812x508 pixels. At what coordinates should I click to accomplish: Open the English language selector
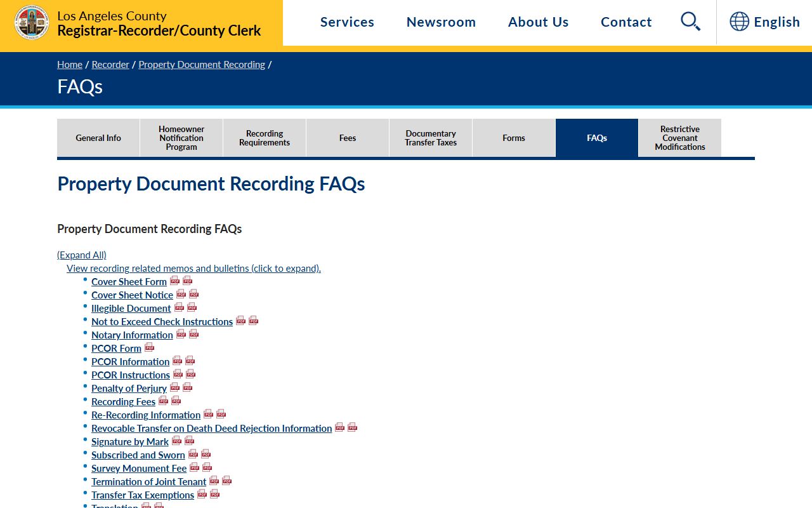[x=764, y=22]
